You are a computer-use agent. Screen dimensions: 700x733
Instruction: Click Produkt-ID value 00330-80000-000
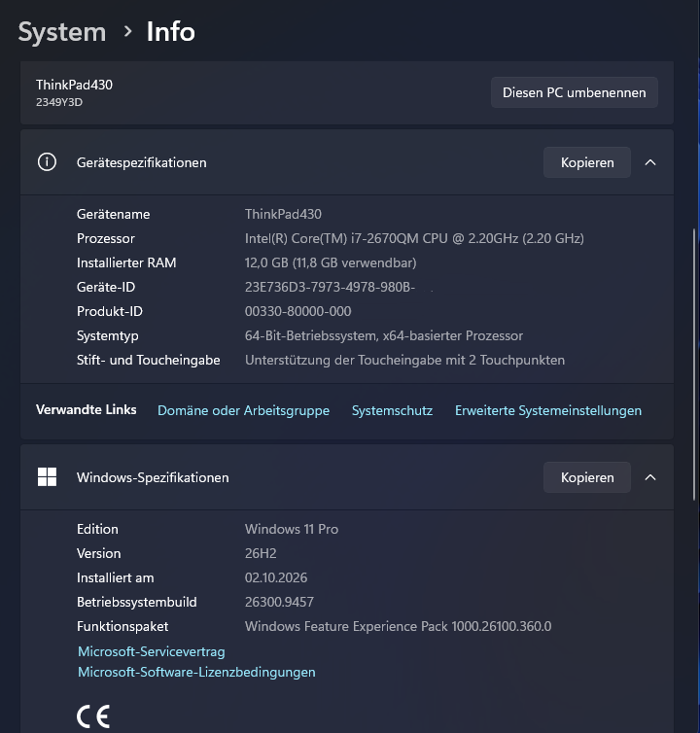coord(297,311)
